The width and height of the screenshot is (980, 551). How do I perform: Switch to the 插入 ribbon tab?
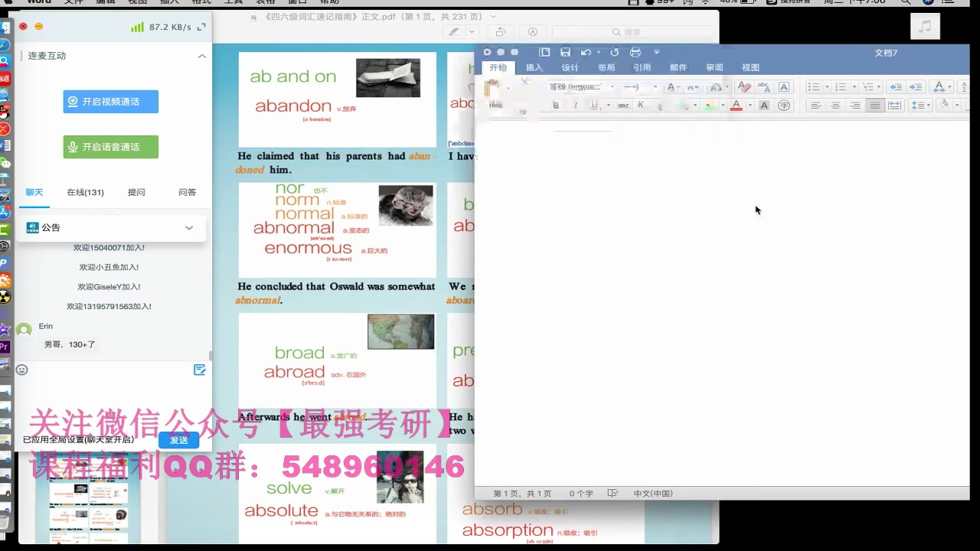click(534, 67)
